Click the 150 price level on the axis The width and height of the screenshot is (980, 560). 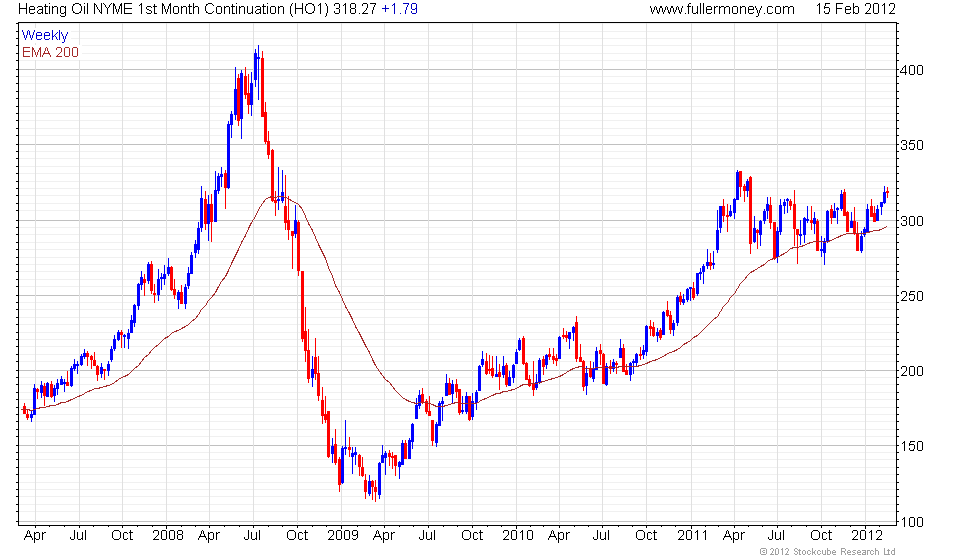(x=909, y=446)
